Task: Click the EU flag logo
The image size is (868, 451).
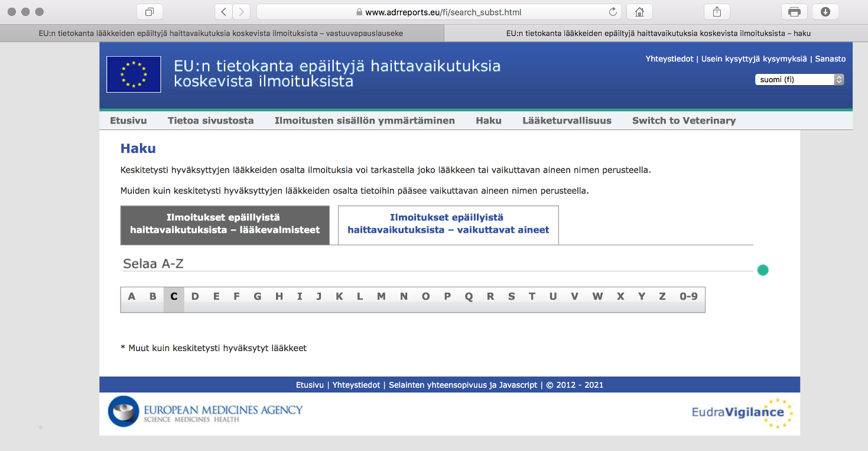Action: click(134, 74)
